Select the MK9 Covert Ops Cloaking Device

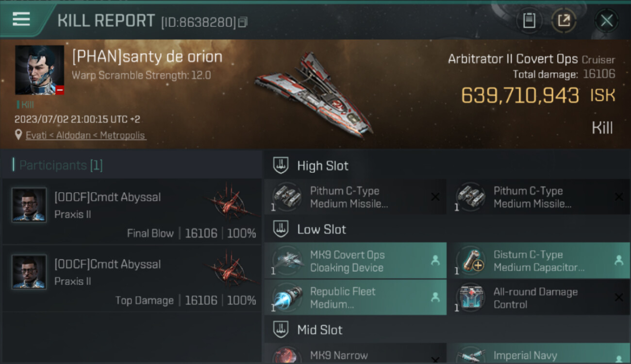355,261
